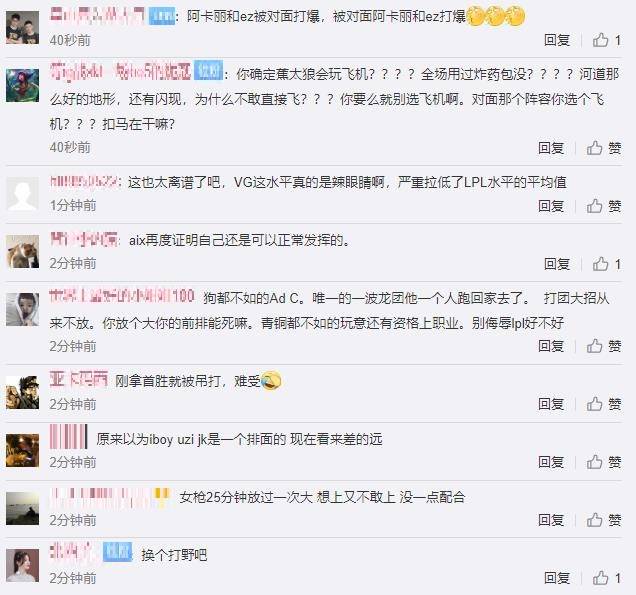This screenshot has width=636, height=595.
Task: Like the 蕉太狼会玩飞机 comment
Action: (x=604, y=148)
